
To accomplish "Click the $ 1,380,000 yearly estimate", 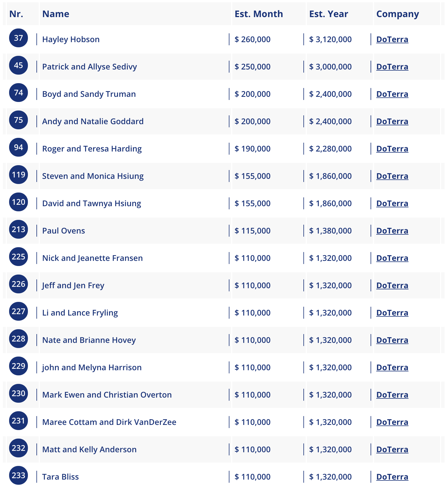I will click(x=330, y=231).
